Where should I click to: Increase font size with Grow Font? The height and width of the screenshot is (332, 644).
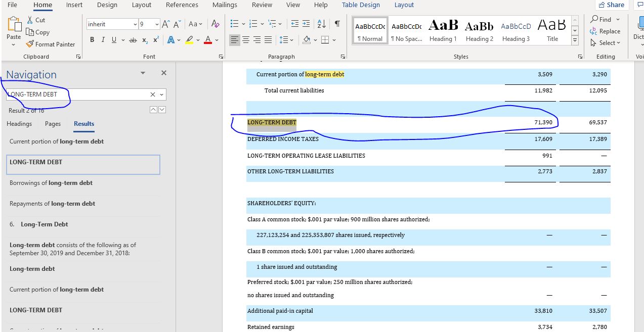tap(166, 24)
